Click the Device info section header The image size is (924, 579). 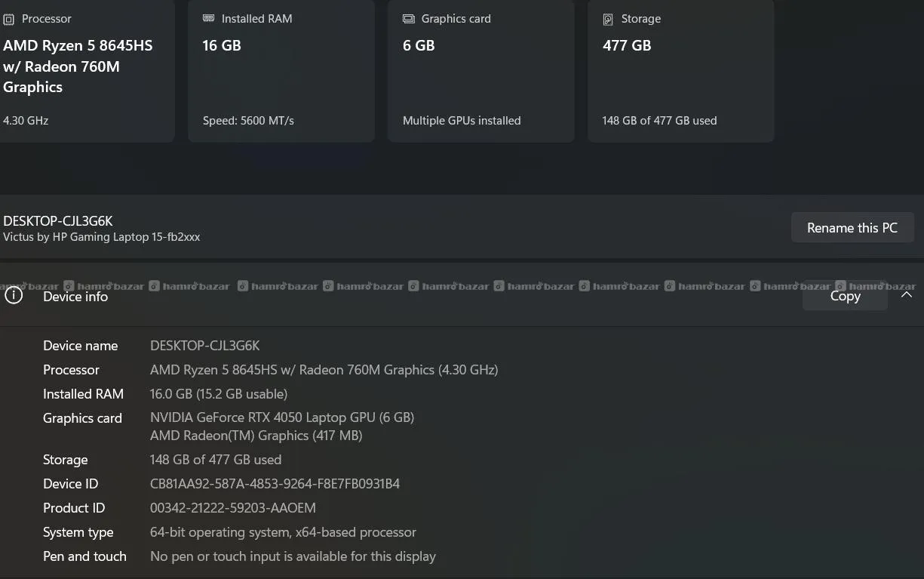(x=462, y=296)
